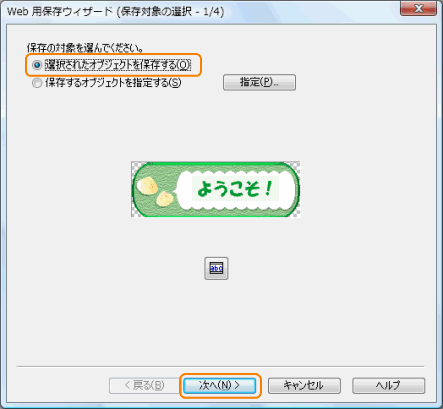Click the abc text object icon button
Image resolution: width=443 pixels, height=409 pixels.
(216, 268)
